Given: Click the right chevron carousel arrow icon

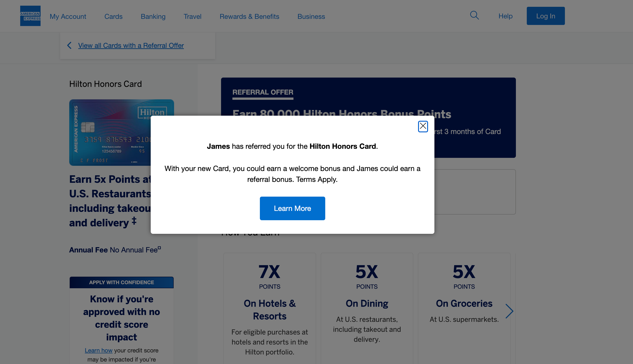Looking at the screenshot, I should point(510,311).
